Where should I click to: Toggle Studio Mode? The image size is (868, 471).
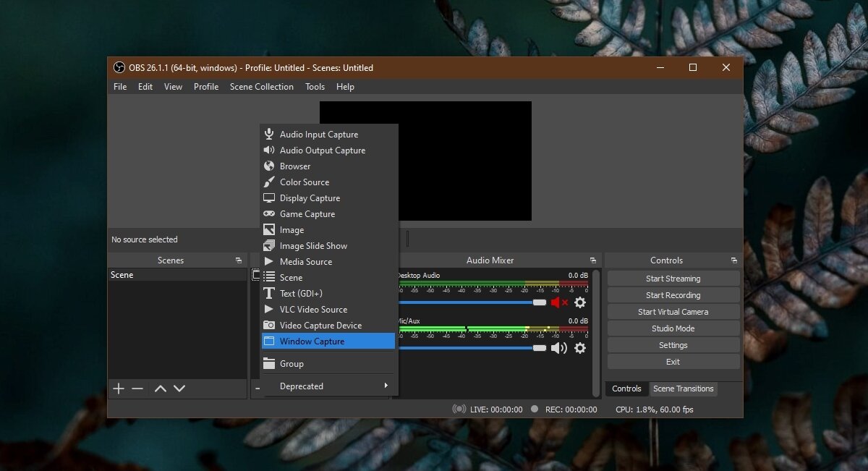pos(673,328)
